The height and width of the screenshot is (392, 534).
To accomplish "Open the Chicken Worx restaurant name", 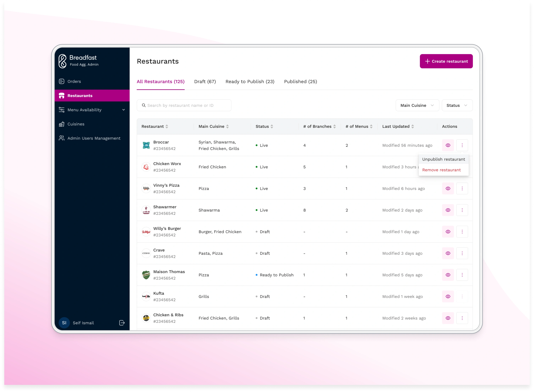I will click(167, 164).
